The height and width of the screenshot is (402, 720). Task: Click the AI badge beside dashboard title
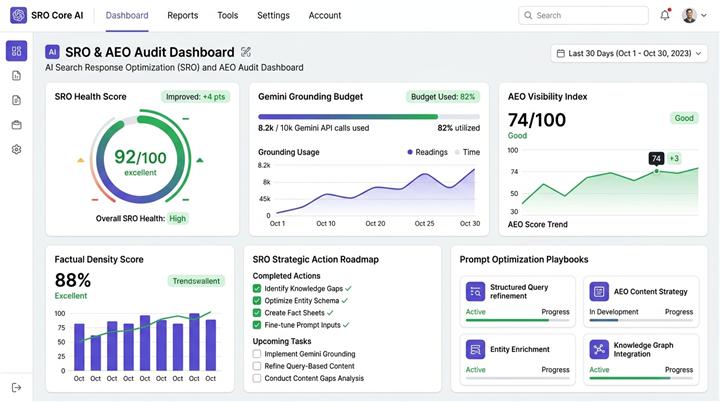(x=52, y=52)
